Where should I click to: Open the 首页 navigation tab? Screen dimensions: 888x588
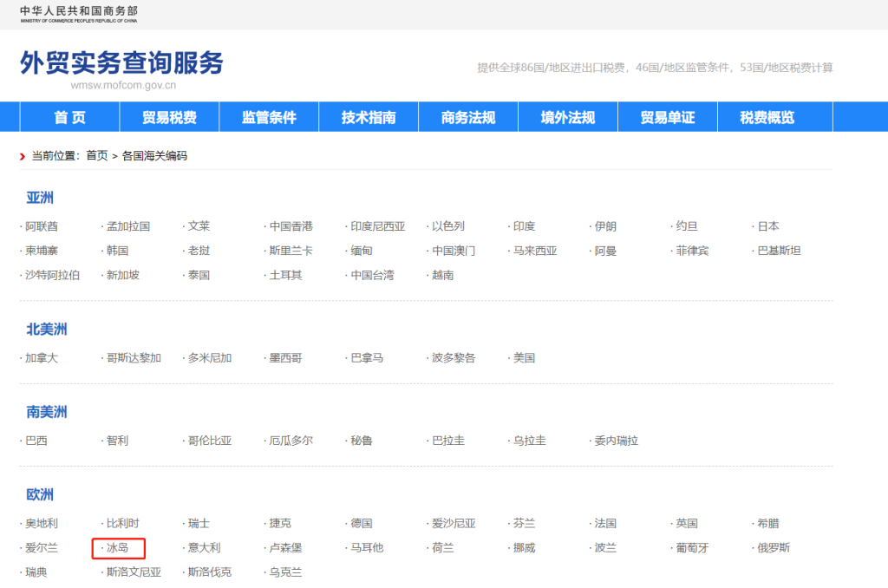[x=69, y=117]
